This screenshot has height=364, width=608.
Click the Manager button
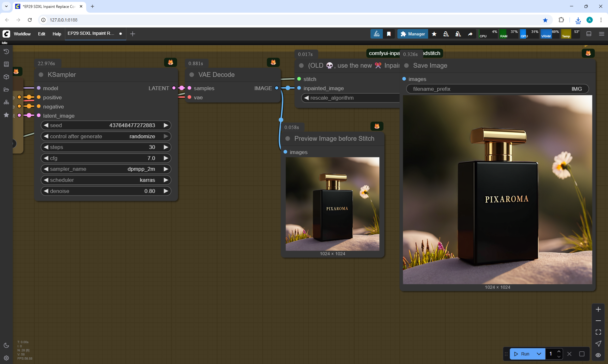[413, 34]
